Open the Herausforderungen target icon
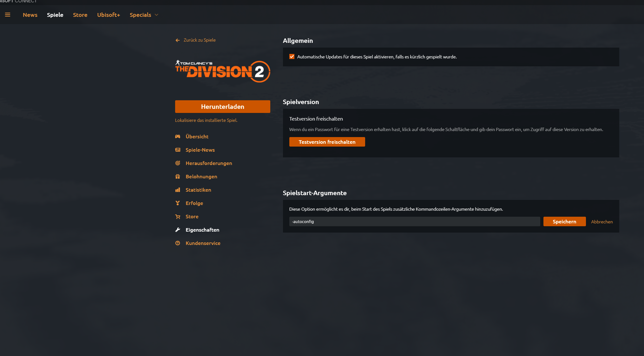 tap(178, 163)
